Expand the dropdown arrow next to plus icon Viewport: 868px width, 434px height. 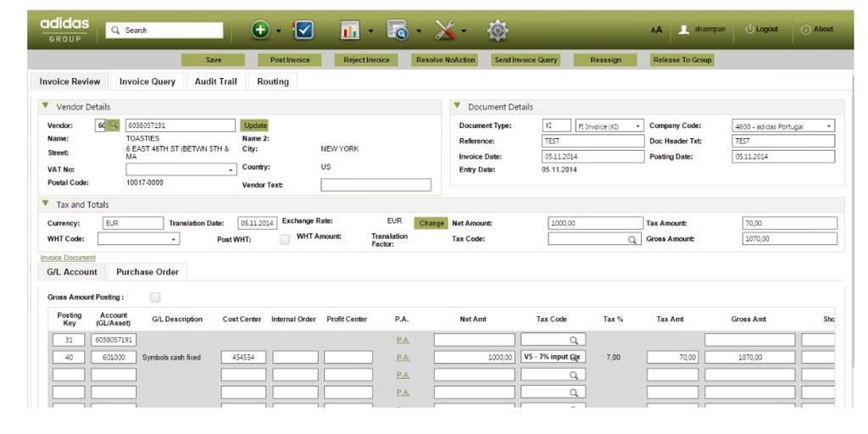click(278, 31)
